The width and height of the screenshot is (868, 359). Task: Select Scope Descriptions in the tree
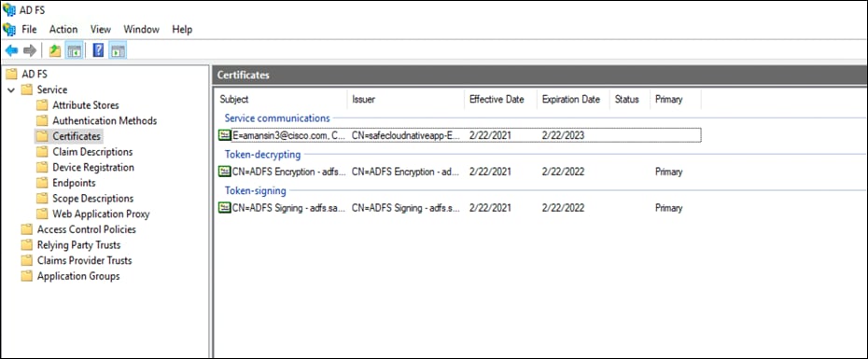[x=93, y=198]
